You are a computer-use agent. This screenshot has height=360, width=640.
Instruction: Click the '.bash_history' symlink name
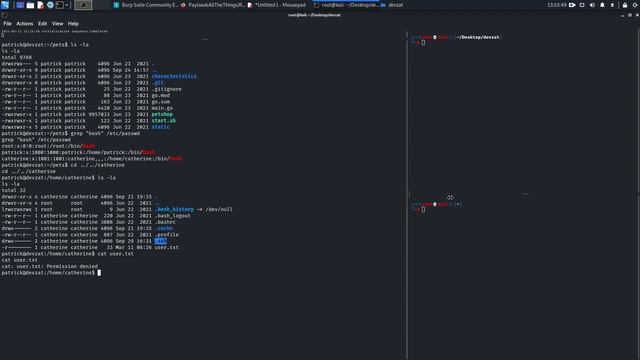(x=174, y=209)
